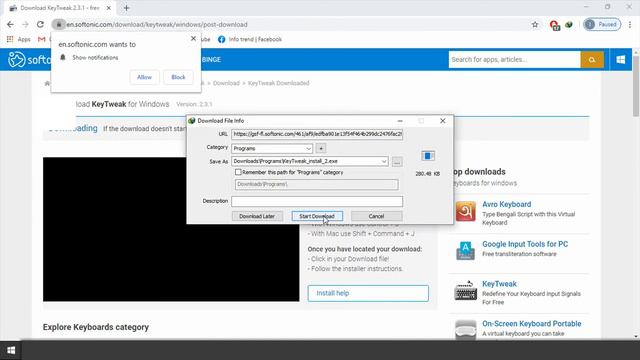Click the KeyTweak keyboard app icon

[466, 290]
